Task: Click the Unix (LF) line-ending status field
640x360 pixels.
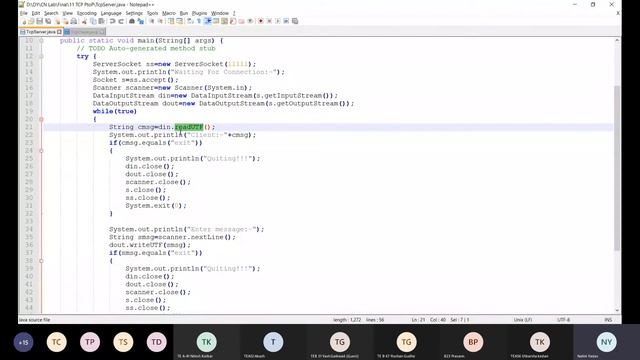Action: tap(522, 320)
